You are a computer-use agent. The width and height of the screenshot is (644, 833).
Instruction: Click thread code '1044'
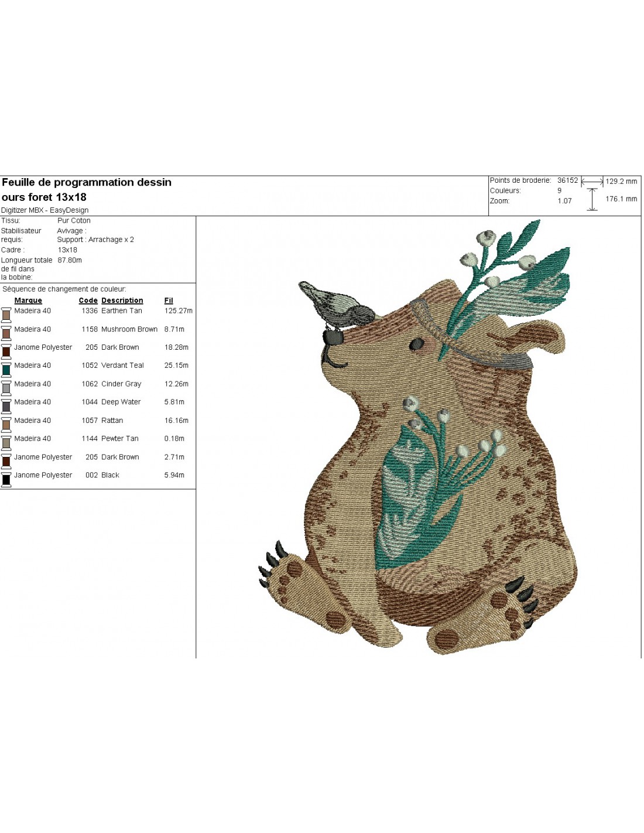click(x=90, y=402)
